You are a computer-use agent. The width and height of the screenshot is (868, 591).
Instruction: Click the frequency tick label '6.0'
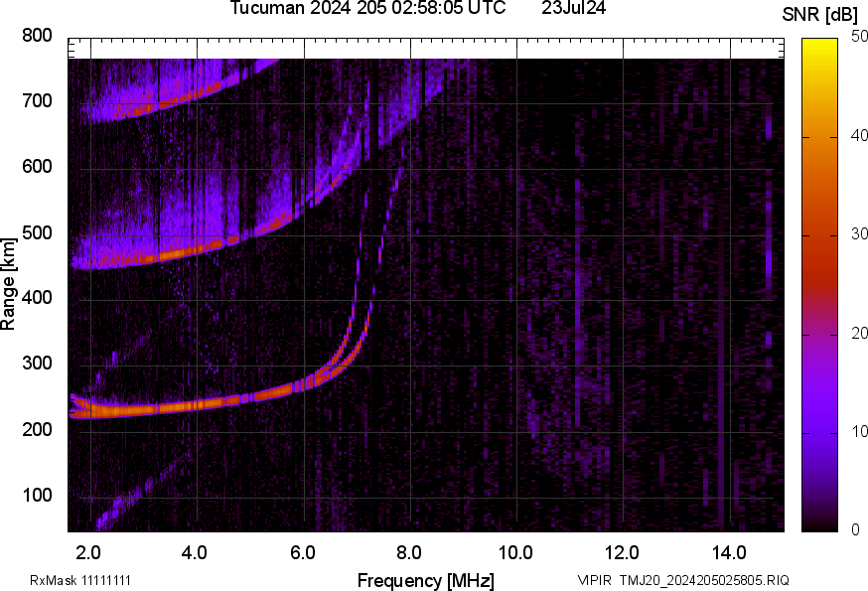(302, 553)
